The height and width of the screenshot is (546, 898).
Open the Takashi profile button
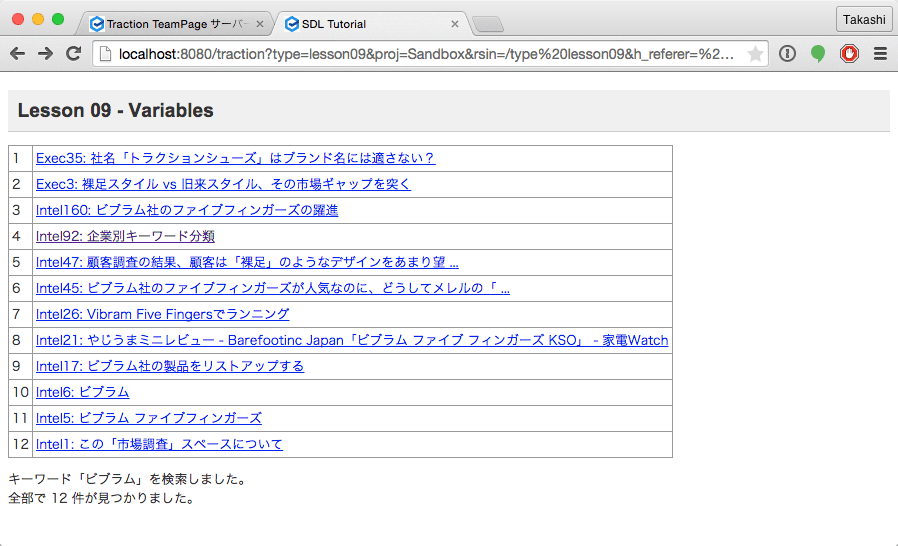[864, 20]
